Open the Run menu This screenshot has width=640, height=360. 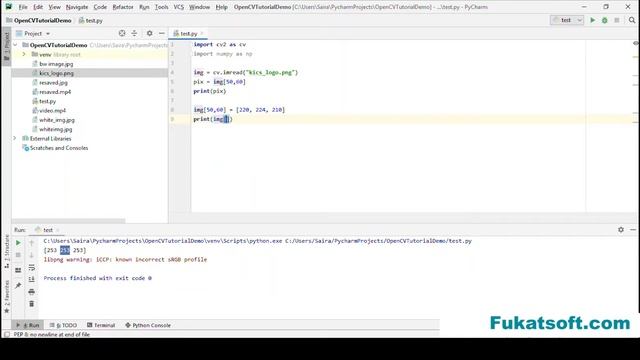point(144,7)
